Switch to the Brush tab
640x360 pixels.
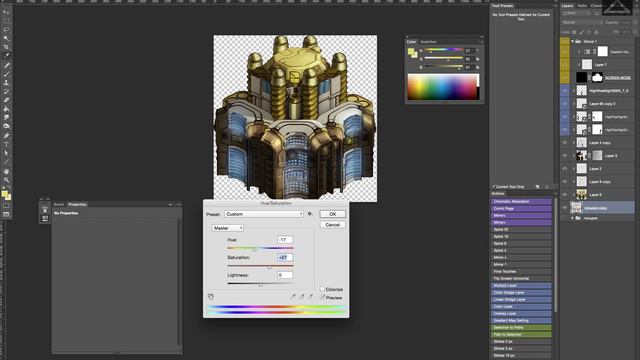(x=59, y=204)
